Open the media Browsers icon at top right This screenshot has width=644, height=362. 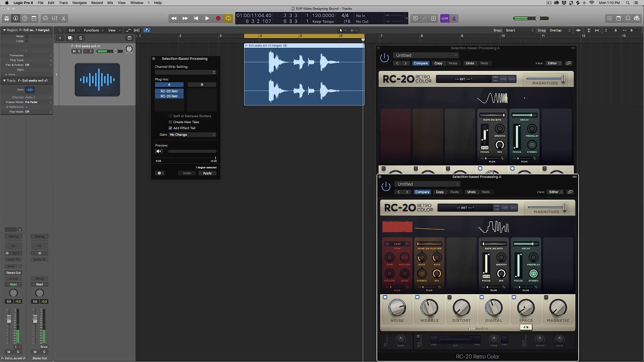637,19
